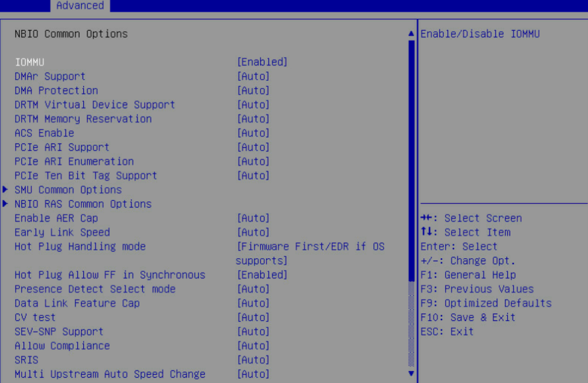Open DMAr Support Auto option list
The width and height of the screenshot is (588, 383).
(253, 77)
